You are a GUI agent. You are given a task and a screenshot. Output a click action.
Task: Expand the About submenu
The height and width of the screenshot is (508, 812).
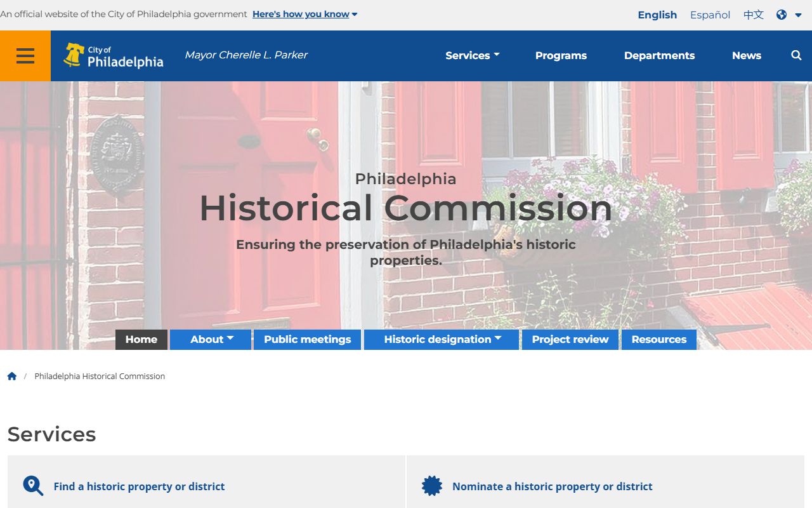[211, 339]
